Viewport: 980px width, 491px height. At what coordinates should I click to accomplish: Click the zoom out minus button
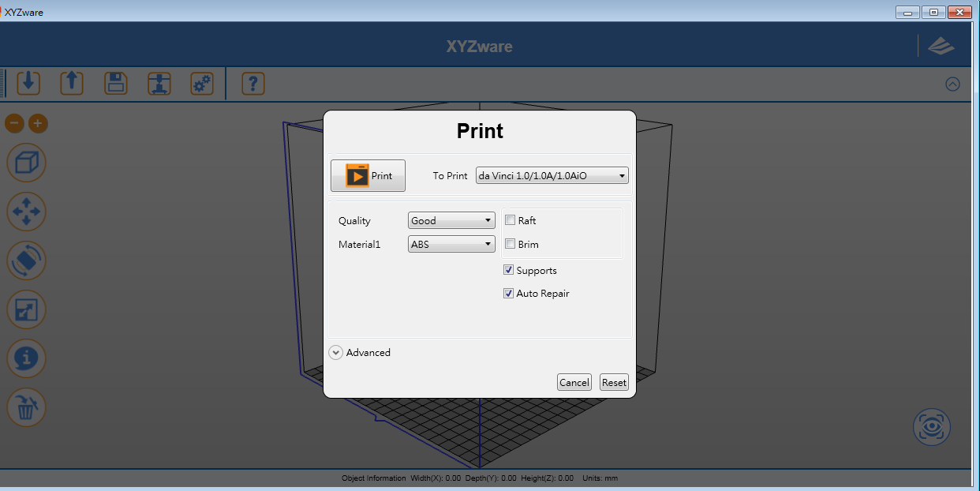click(x=14, y=123)
